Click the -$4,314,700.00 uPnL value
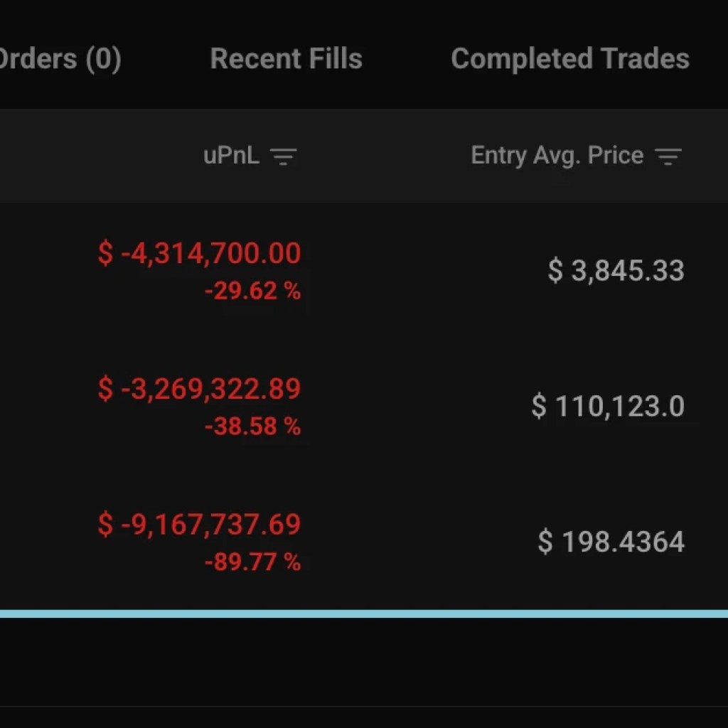 [x=200, y=252]
